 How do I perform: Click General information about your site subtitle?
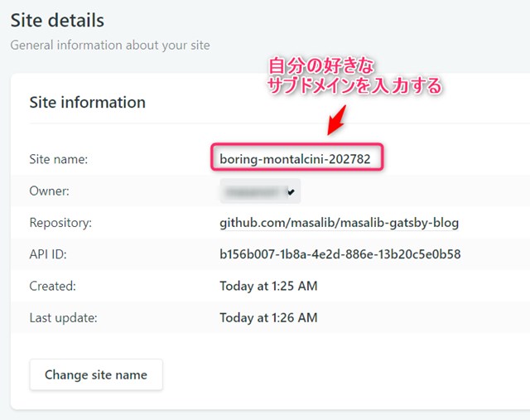pos(110,45)
